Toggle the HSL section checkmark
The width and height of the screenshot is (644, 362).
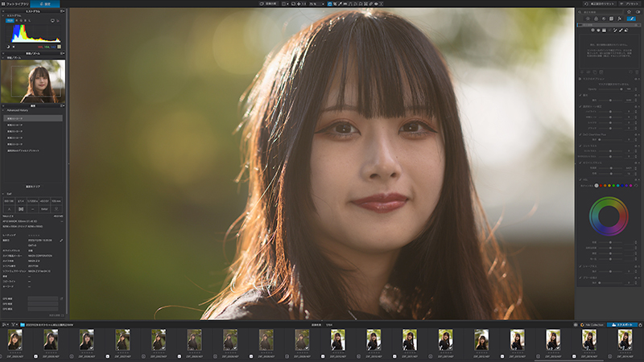tap(580, 179)
